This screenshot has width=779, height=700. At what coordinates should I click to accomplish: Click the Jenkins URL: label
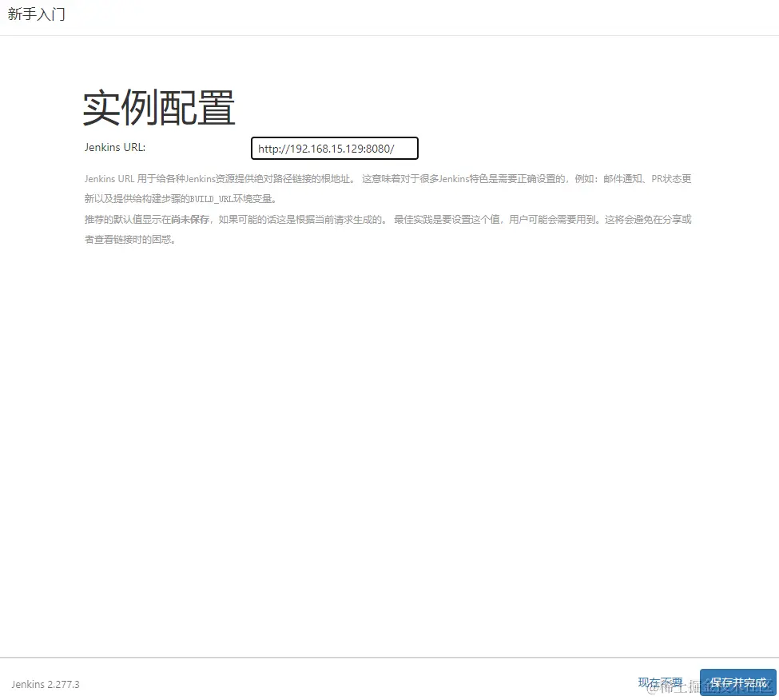click(x=115, y=148)
